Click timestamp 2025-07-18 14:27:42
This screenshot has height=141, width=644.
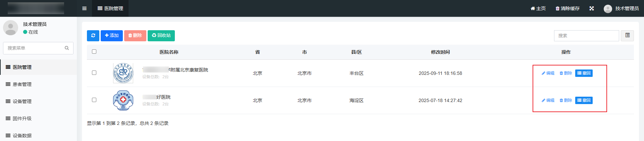click(x=440, y=100)
